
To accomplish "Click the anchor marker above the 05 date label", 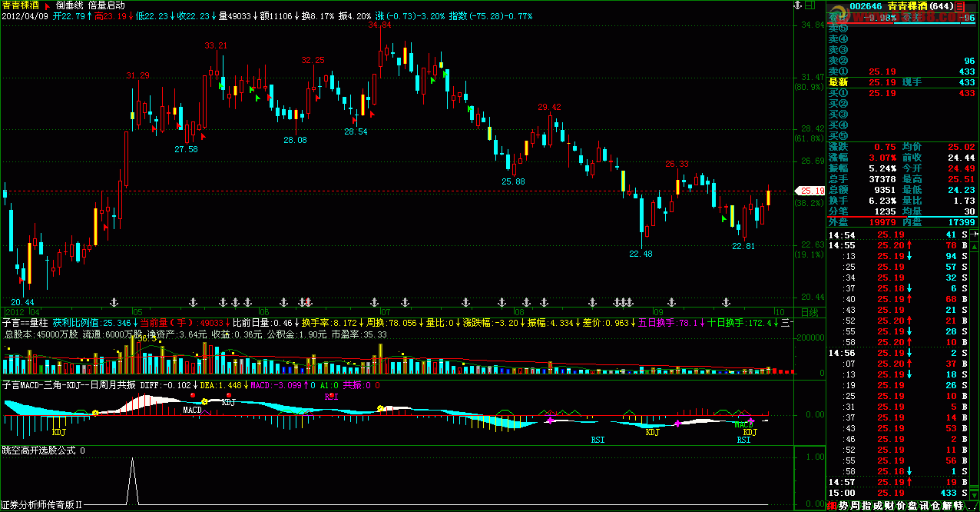I will [x=114, y=301].
